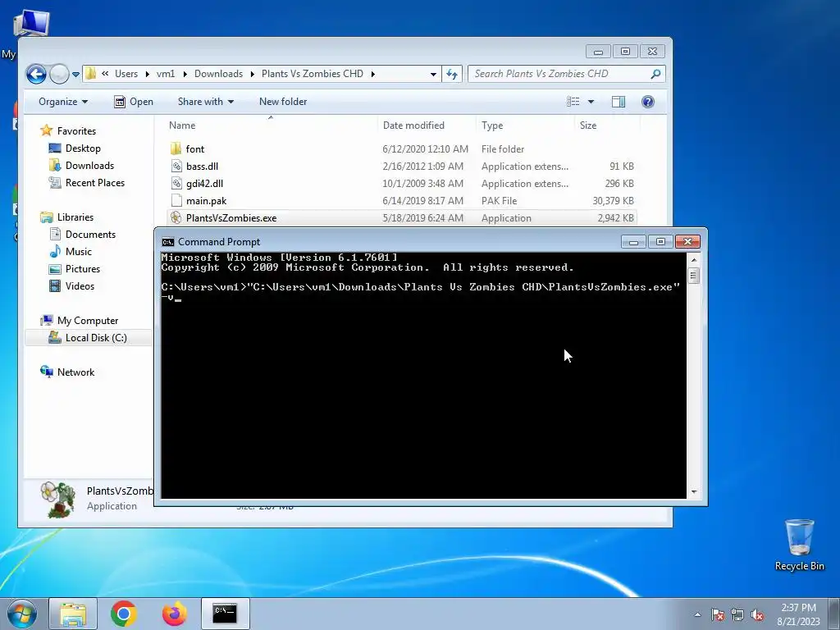Open the Organize menu
Viewport: 840px width, 630px height.
click(x=63, y=102)
